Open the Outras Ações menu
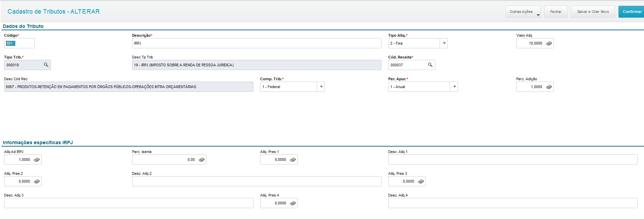This screenshot has height=219, width=644. 523,12
